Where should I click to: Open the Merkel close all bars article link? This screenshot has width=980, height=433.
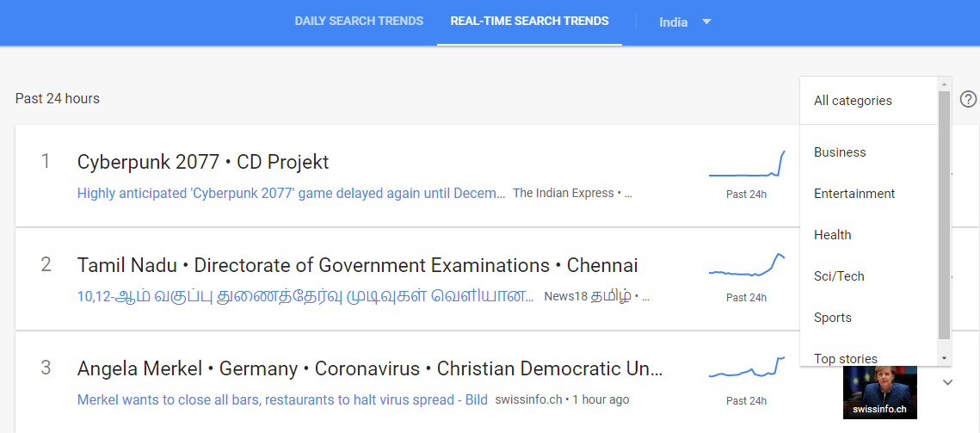point(282,399)
